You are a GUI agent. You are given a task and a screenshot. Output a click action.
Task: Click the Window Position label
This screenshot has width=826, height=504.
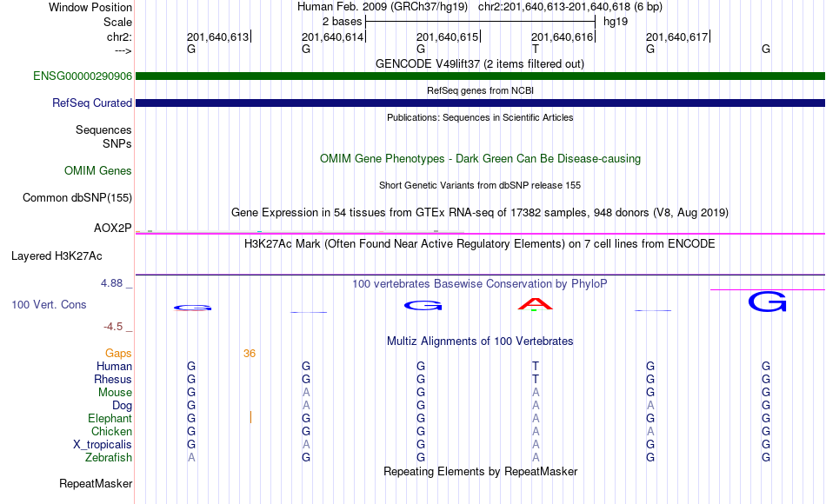[x=90, y=7]
